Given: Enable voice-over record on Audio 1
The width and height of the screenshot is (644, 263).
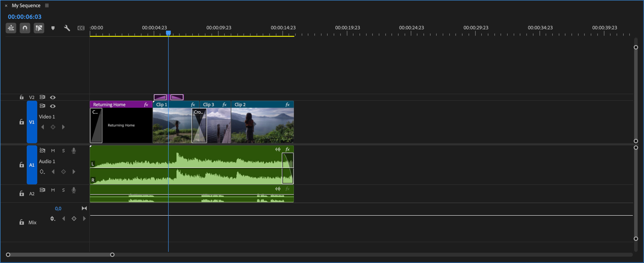Looking at the screenshot, I should point(74,151).
